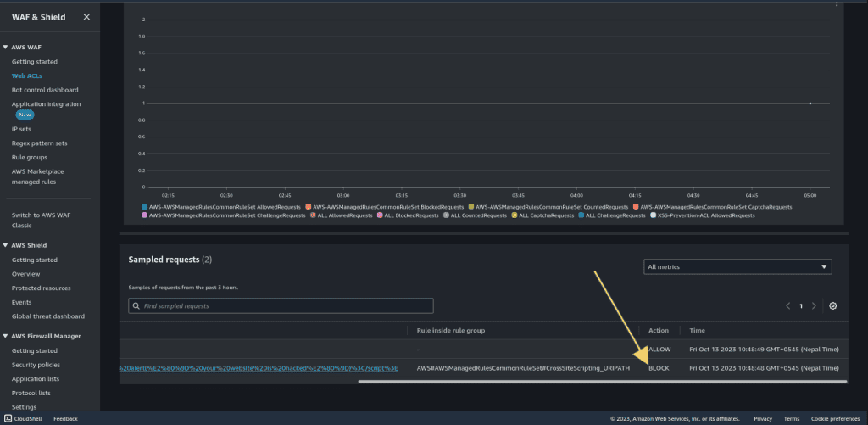Switch to AWS WAF Classic
The image size is (868, 425).
click(41, 220)
